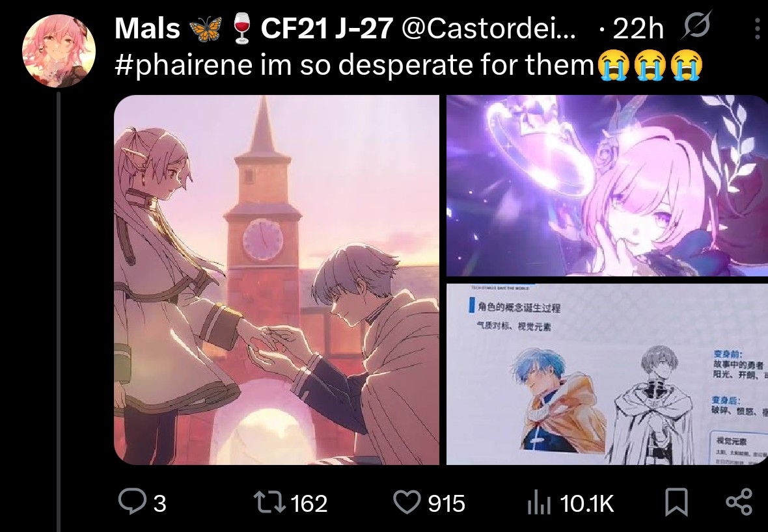Click the display name Mals

(x=148, y=29)
